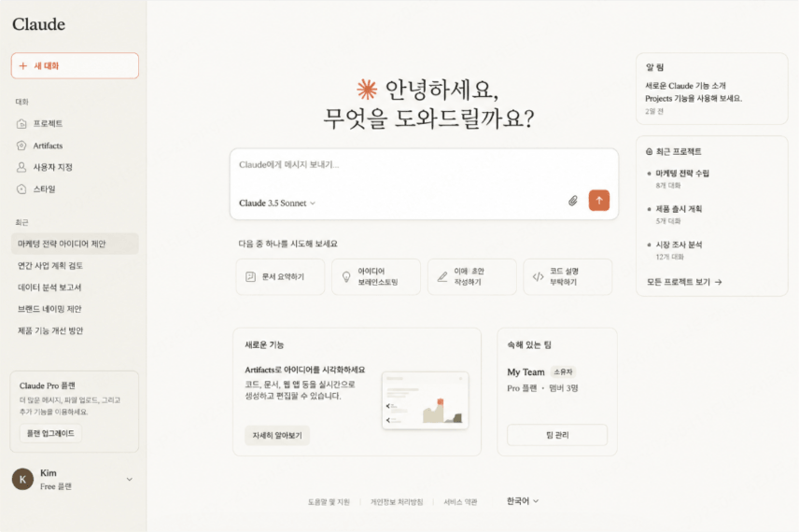Image resolution: width=799 pixels, height=532 pixels.
Task: Click the pencil icon on 이메일 초안 작성하기
Action: click(x=442, y=276)
